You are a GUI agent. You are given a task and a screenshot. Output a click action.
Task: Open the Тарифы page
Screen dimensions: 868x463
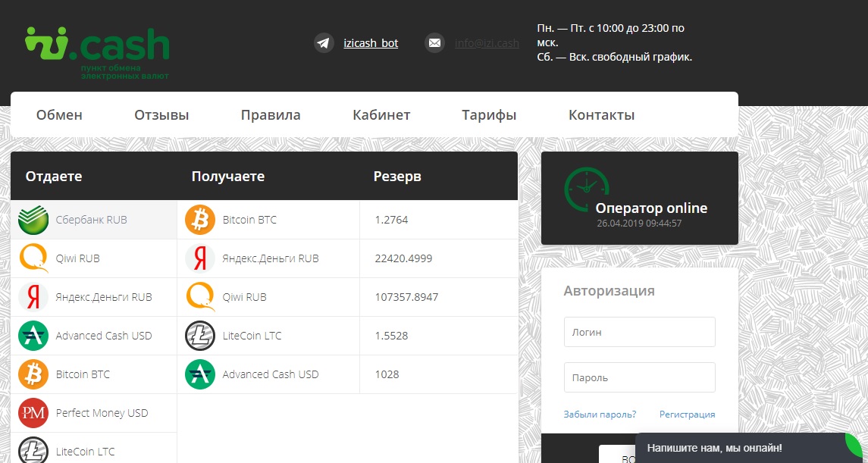tap(490, 115)
